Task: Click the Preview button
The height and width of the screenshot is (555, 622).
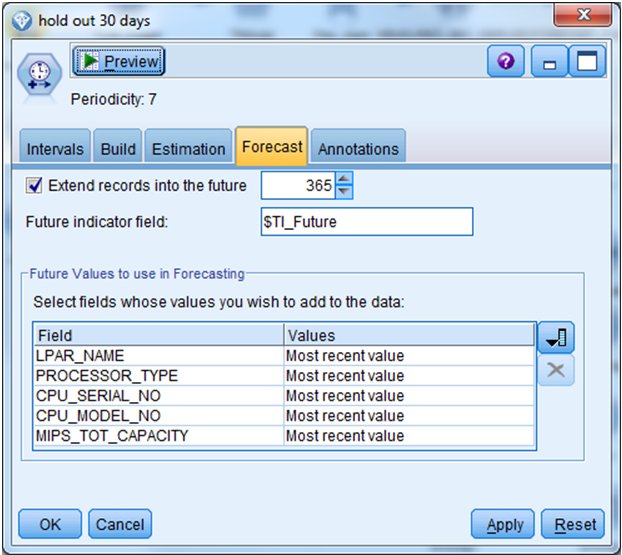Action: (118, 62)
